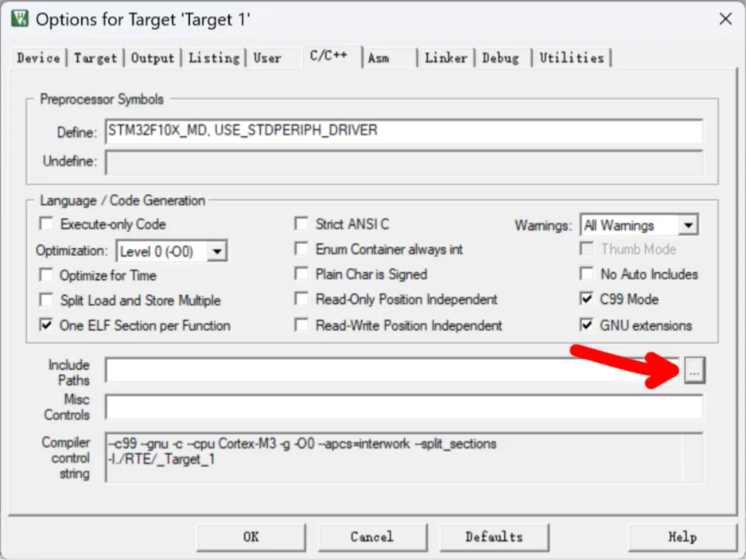Focus the Misc Controls input box
Screen dimensions: 746x560
coord(403,407)
